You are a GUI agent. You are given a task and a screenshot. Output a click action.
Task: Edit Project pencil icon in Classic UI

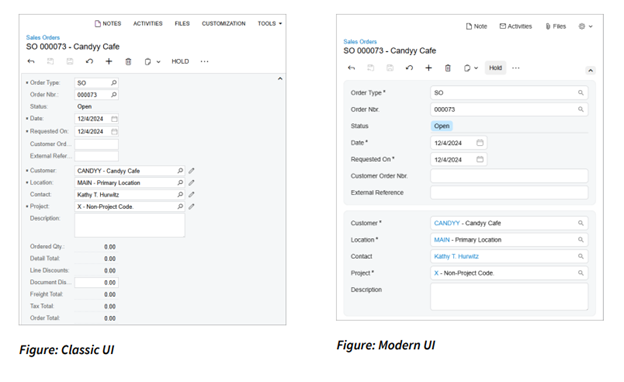[191, 206]
